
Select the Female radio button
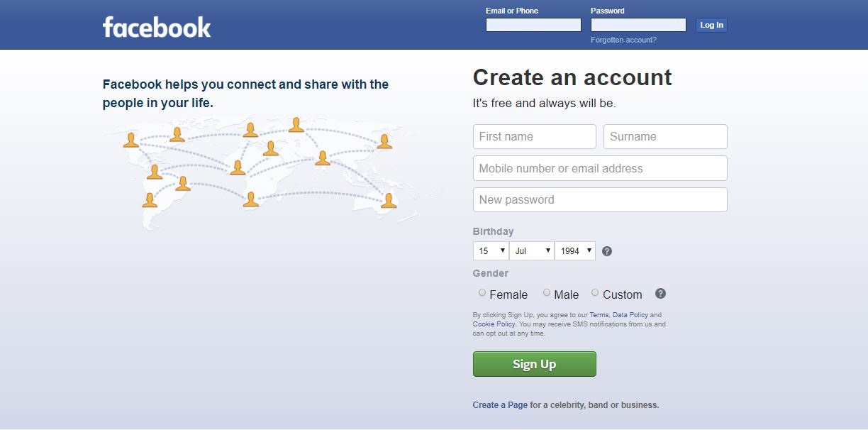[482, 292]
